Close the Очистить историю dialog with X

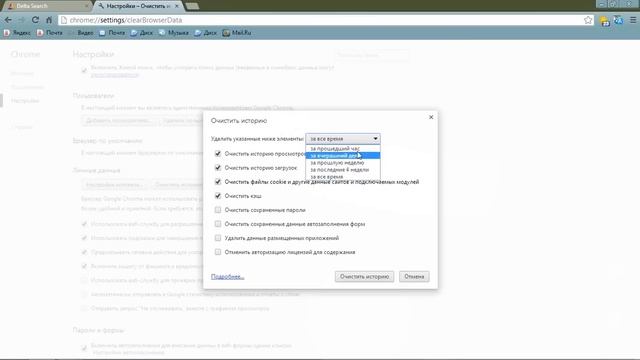coord(431,117)
